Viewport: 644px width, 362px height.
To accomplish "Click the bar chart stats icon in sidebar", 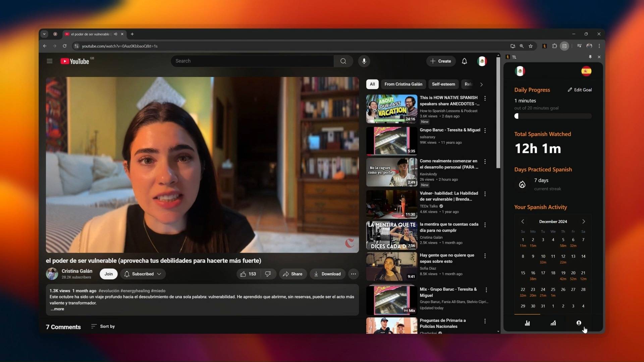I will coord(527,323).
